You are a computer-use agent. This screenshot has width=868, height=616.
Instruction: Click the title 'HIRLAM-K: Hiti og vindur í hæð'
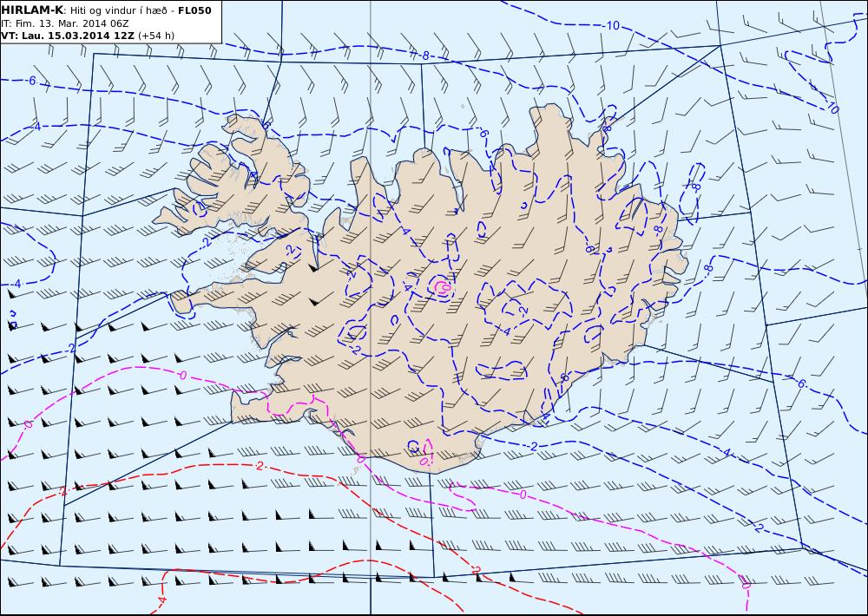tap(84, 10)
